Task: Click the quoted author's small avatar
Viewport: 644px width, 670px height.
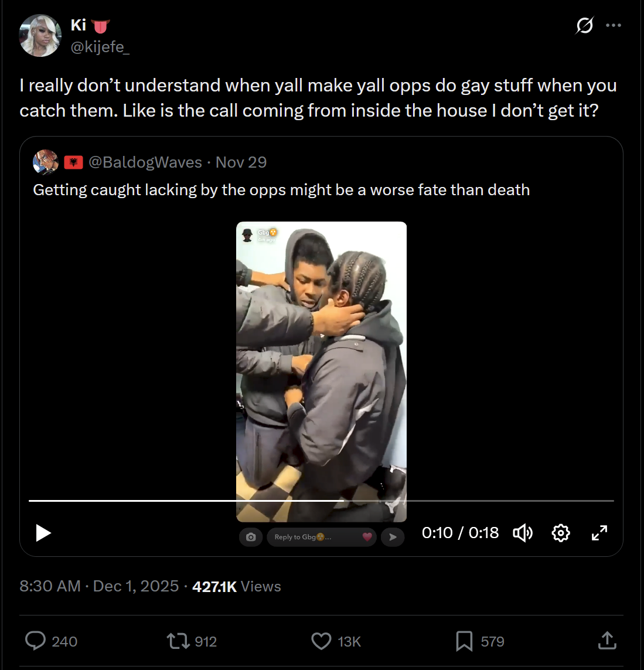Action: [46, 162]
